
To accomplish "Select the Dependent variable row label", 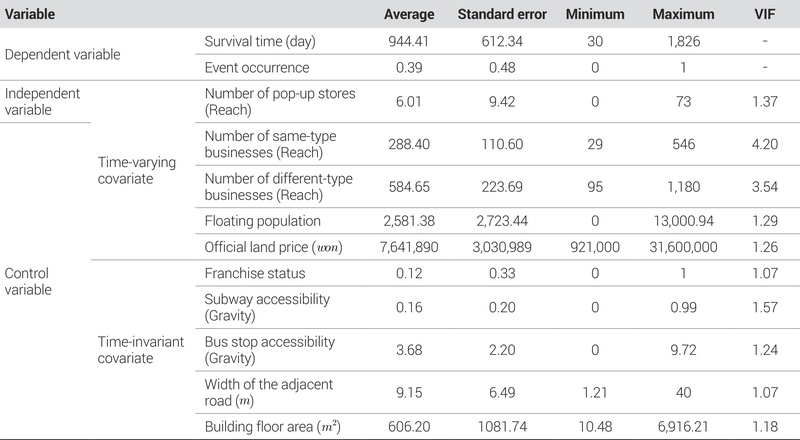I will click(62, 54).
